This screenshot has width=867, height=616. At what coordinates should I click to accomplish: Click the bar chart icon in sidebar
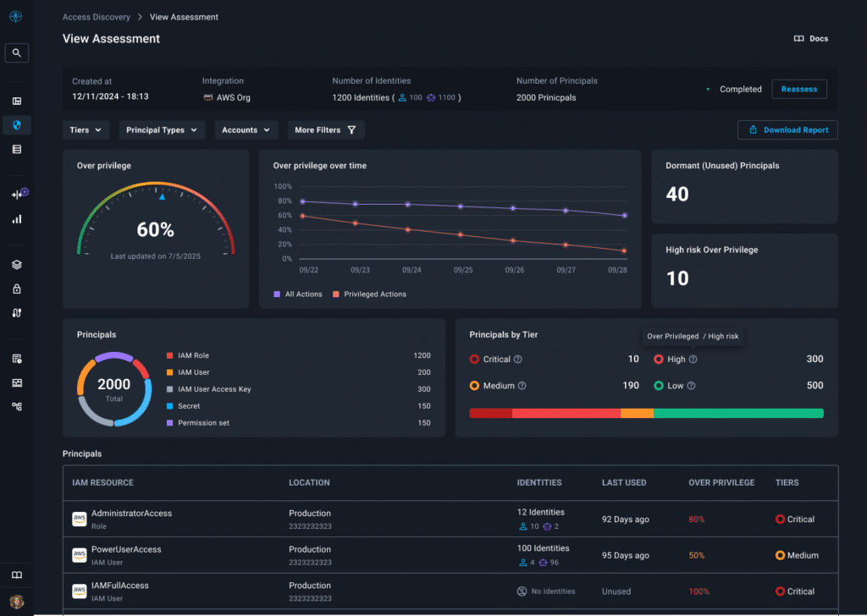point(17,219)
